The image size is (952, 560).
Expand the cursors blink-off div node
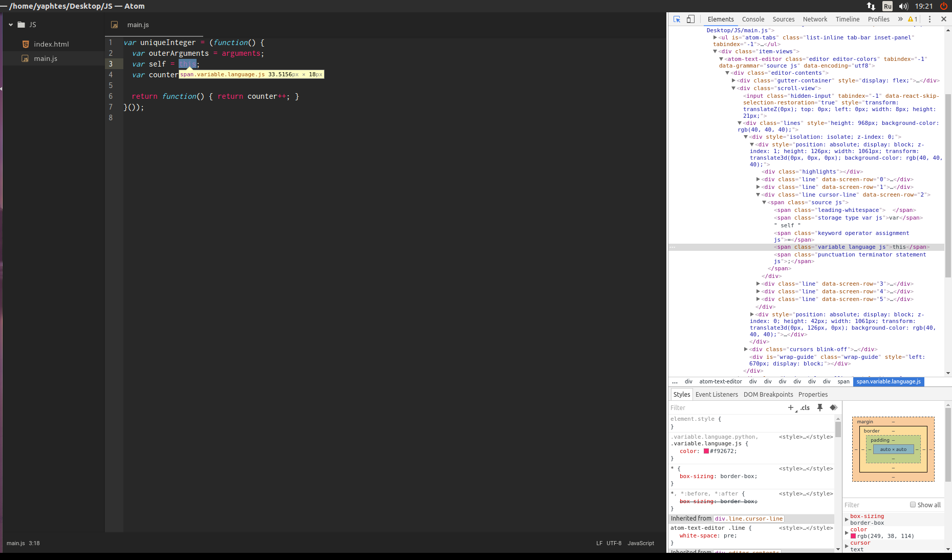[x=746, y=349]
